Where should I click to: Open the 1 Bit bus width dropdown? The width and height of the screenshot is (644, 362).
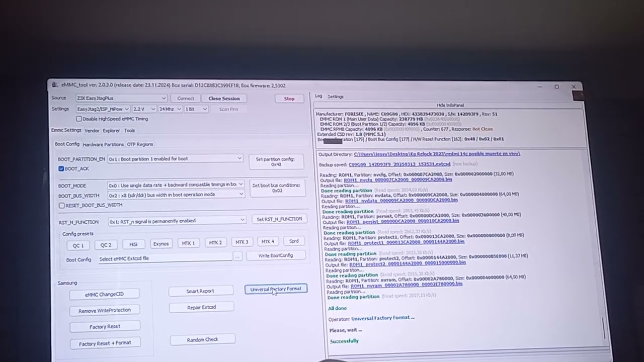196,109
